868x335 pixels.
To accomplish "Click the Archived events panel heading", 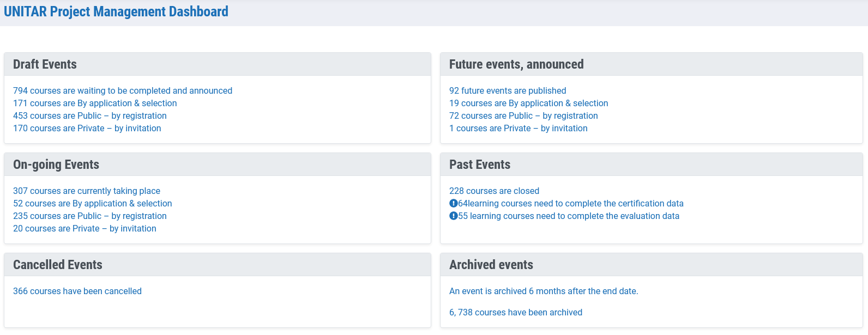I will pos(491,265).
